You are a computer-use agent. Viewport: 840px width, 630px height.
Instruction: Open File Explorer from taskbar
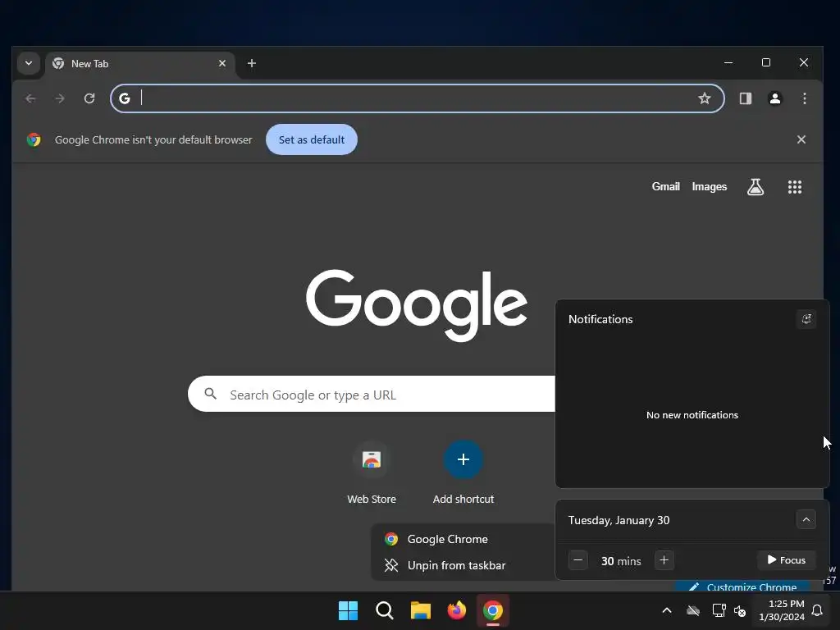(x=421, y=610)
